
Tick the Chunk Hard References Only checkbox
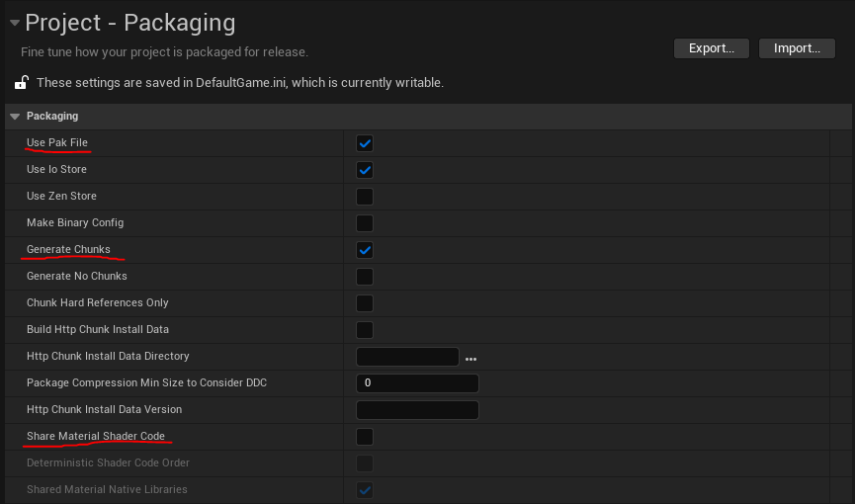tap(365, 303)
